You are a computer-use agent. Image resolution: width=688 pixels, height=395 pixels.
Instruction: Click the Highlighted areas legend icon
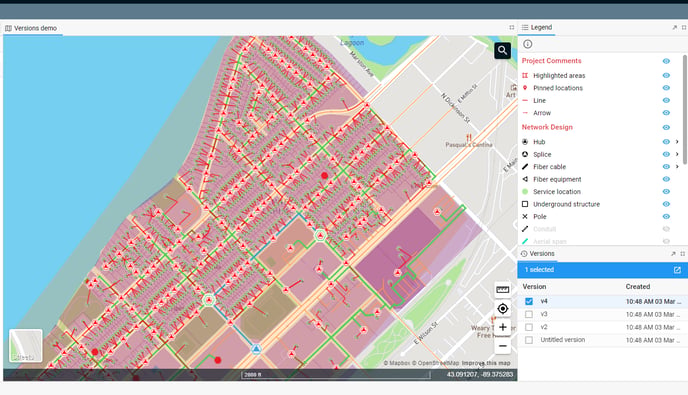click(x=525, y=75)
